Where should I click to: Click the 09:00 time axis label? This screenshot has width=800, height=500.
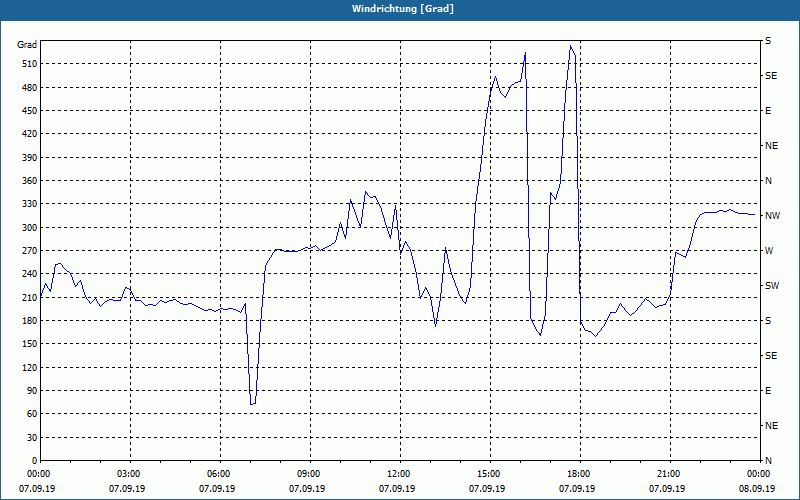(310, 473)
